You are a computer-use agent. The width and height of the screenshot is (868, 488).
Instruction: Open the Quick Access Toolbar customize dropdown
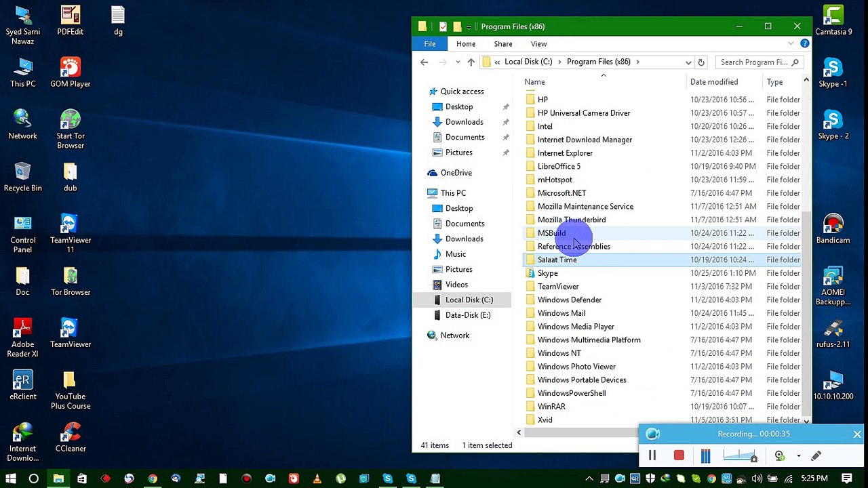click(x=469, y=27)
